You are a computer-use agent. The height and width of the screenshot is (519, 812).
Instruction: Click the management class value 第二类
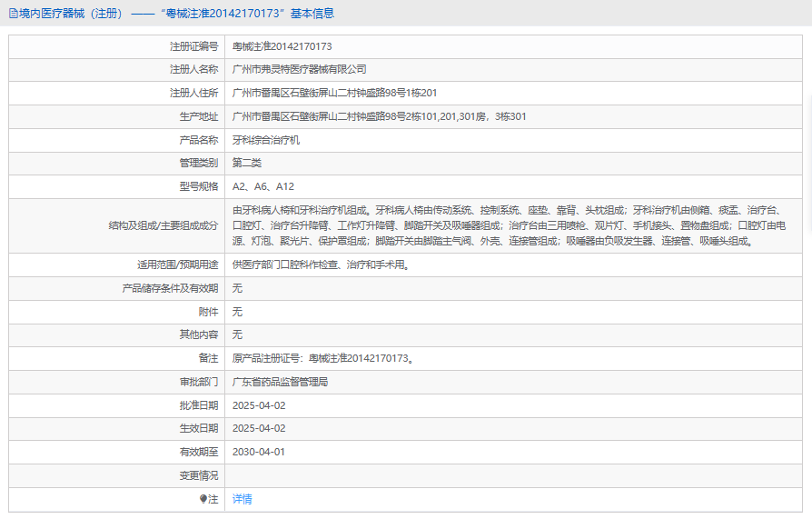click(x=246, y=163)
